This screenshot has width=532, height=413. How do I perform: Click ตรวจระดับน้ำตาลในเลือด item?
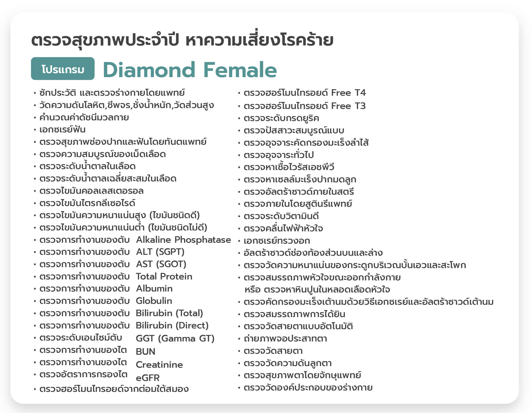pyautogui.click(x=88, y=166)
